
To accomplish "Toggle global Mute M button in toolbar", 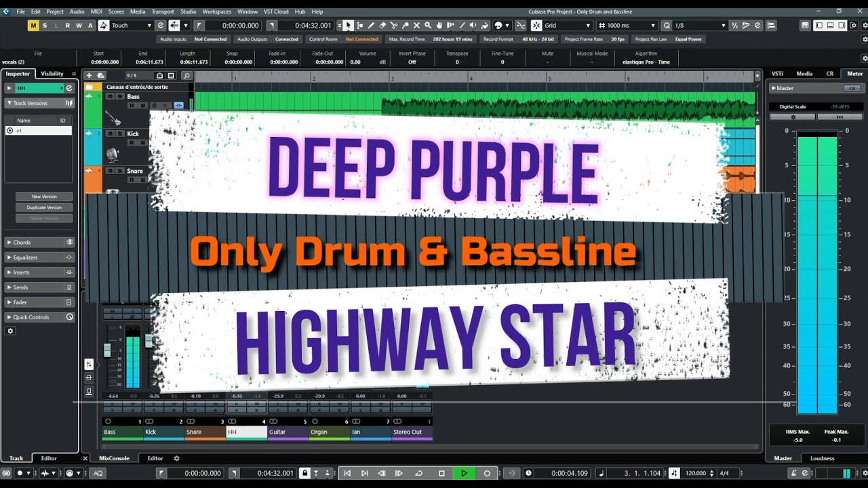I will tap(33, 25).
